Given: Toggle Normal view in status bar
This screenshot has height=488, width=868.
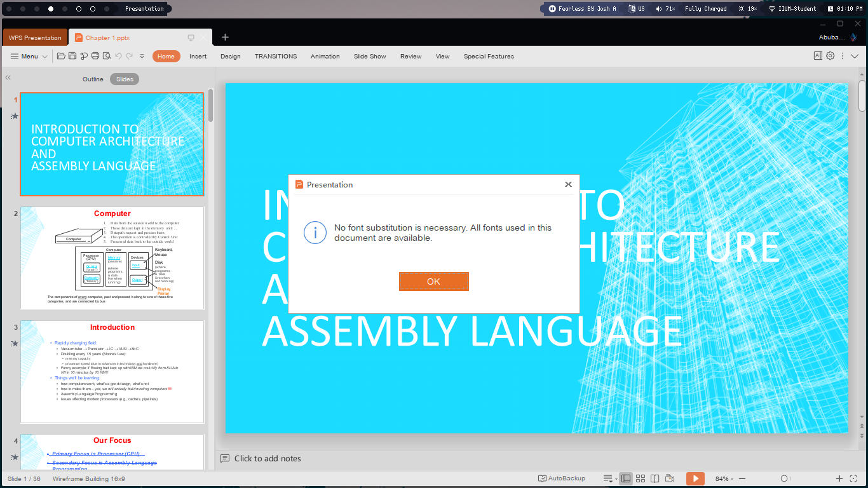Looking at the screenshot, I should [626, 478].
